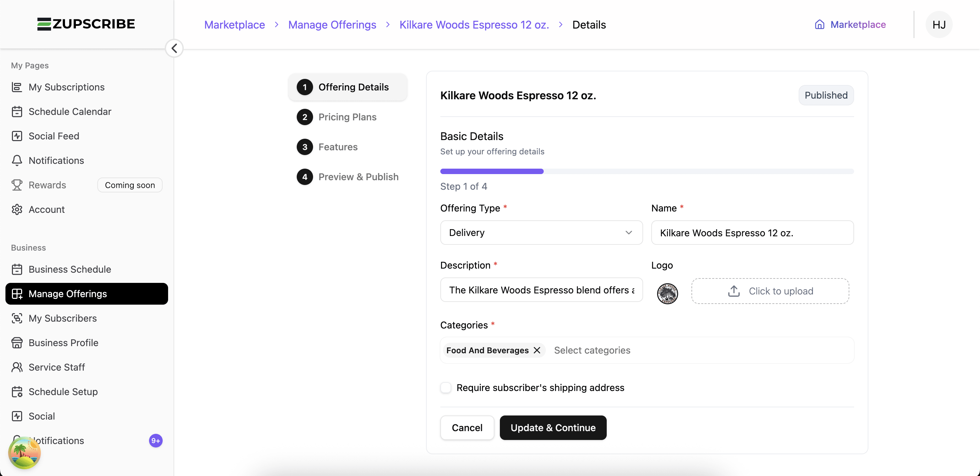Viewport: 980px width, 476px height.
Task: Remove the Food And Beverages category tag
Action: pyautogui.click(x=537, y=350)
